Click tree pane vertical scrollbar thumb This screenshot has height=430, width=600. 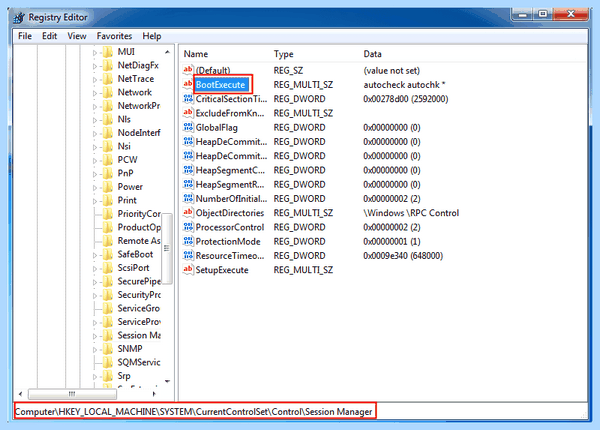point(167,249)
